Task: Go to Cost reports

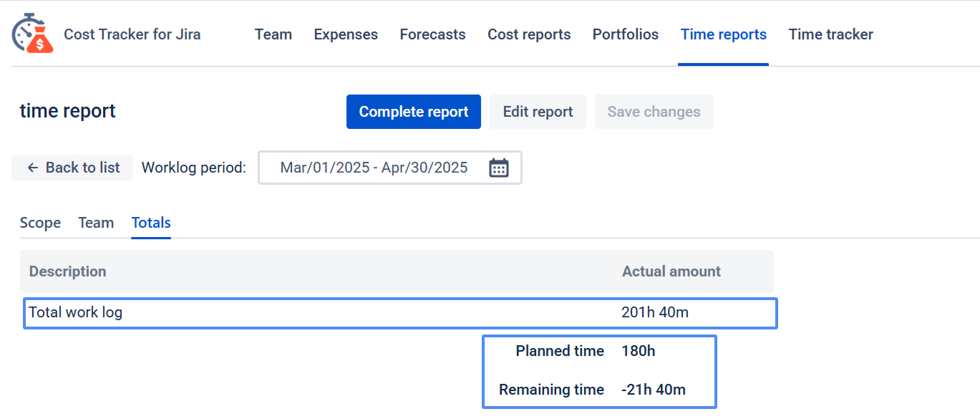Action: point(529,34)
